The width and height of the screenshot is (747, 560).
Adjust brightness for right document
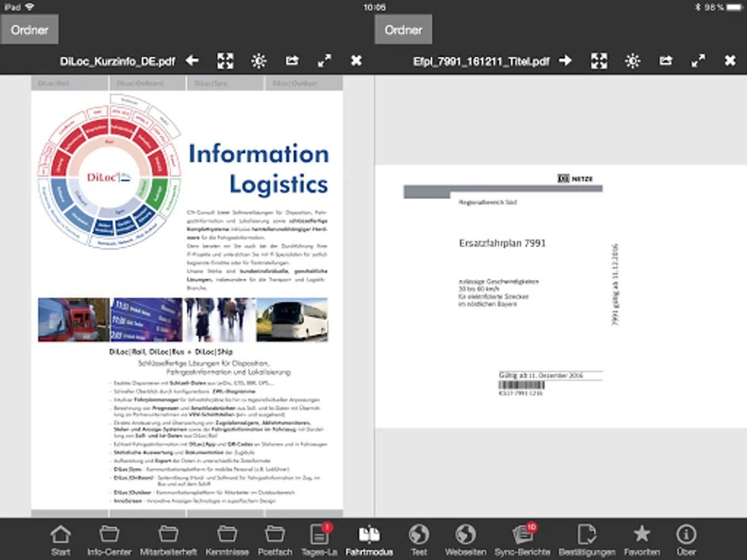coord(632,61)
